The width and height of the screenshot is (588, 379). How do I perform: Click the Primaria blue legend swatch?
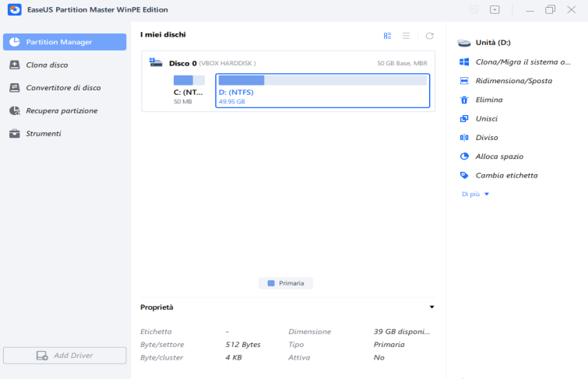271,283
